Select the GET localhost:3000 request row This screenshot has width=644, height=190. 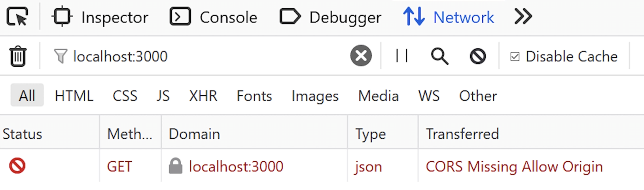click(x=322, y=166)
